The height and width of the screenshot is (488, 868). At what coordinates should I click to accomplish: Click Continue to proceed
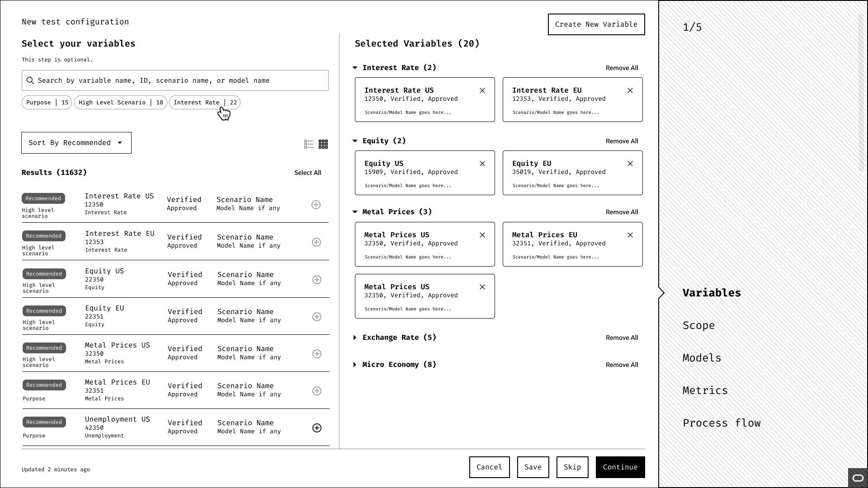(x=620, y=467)
